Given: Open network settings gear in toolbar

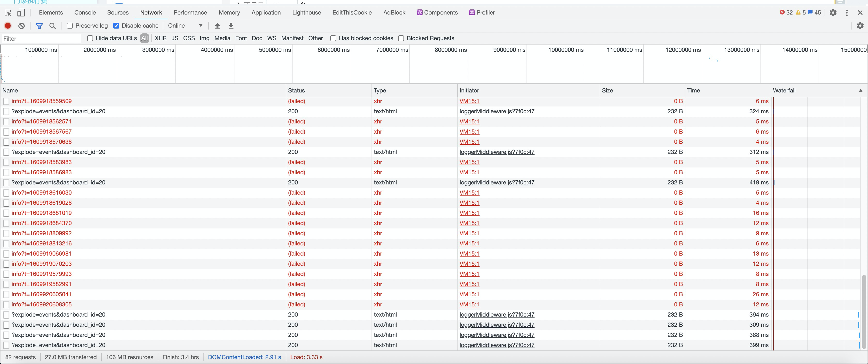Looking at the screenshot, I should coord(860,26).
